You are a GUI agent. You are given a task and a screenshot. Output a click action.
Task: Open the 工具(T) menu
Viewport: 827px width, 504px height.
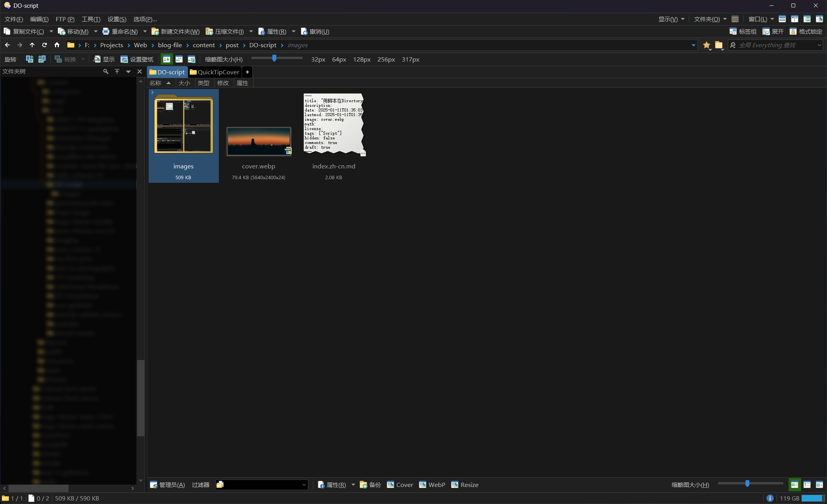(x=91, y=19)
